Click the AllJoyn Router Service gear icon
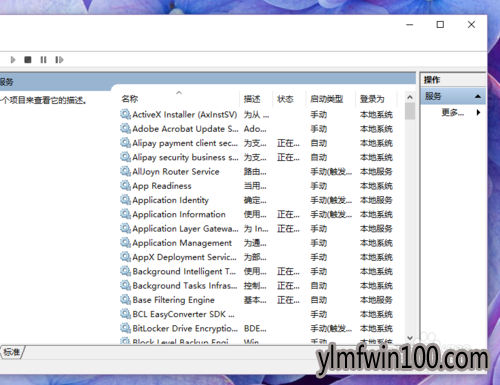The height and width of the screenshot is (385, 500). tap(125, 171)
